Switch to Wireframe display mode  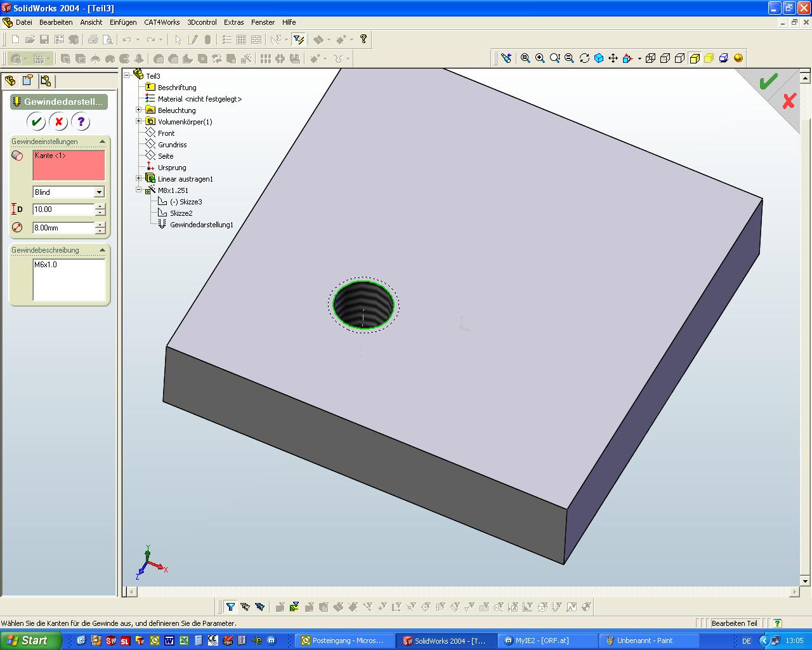[x=652, y=58]
